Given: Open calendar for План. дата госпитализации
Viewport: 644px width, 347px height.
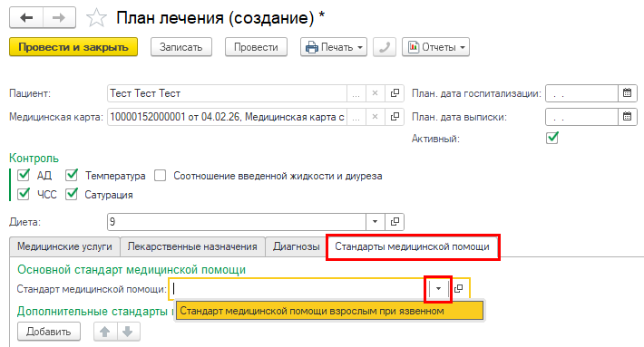Looking at the screenshot, I should [627, 93].
